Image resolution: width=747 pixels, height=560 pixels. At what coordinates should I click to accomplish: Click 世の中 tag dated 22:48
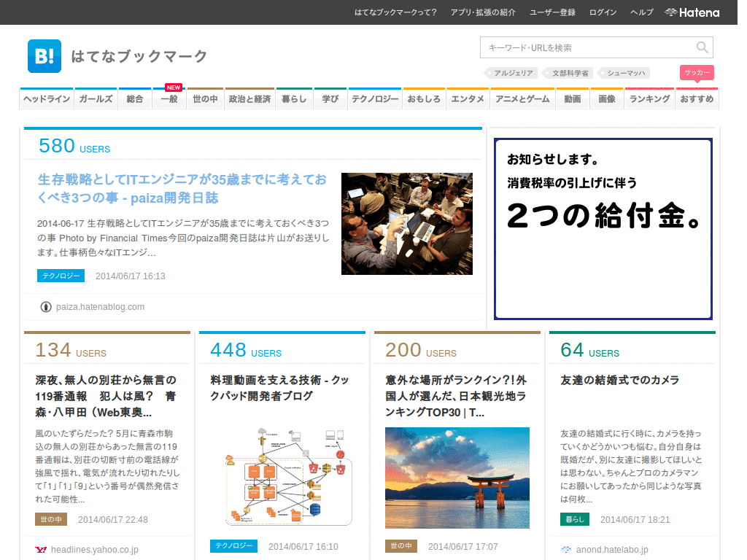click(x=51, y=519)
